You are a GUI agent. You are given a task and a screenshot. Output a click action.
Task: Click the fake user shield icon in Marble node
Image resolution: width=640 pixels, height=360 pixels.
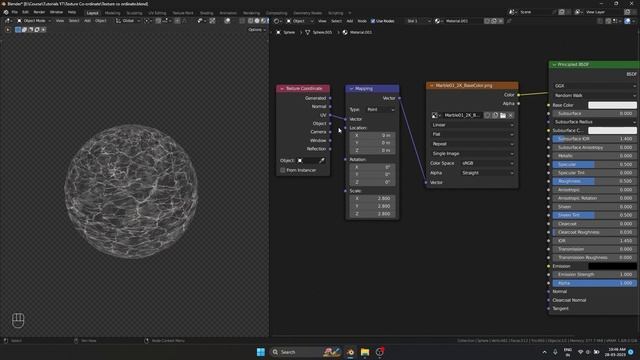(488, 116)
